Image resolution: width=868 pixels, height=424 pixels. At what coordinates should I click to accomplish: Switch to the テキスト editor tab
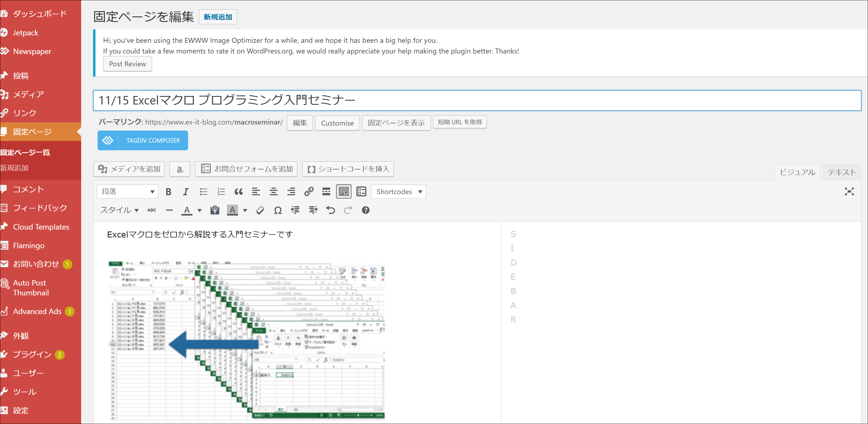(x=842, y=173)
